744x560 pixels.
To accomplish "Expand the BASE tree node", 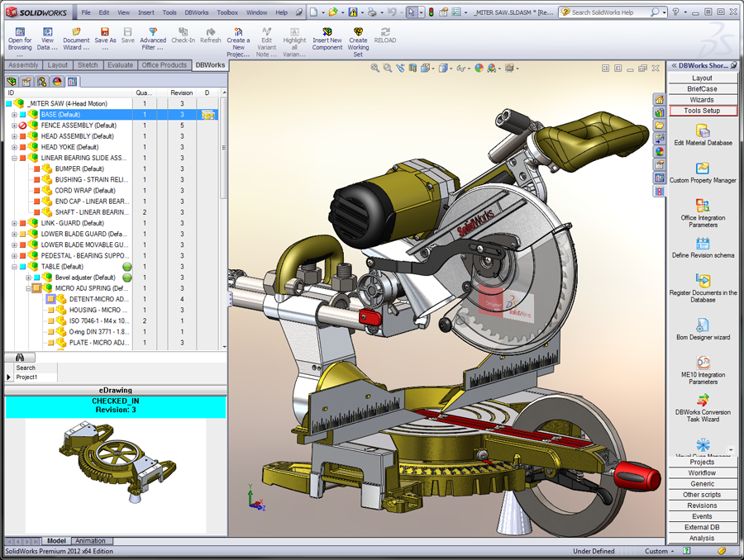I will (14, 114).
